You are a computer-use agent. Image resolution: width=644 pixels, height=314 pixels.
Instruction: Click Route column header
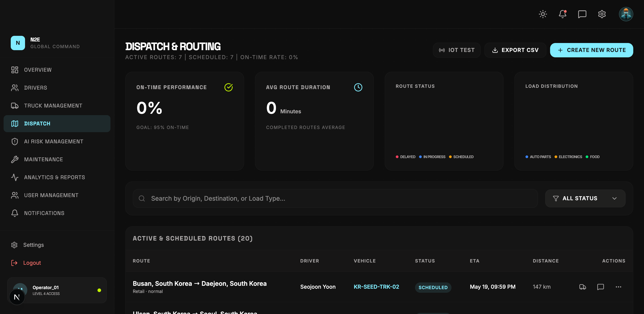point(141,261)
